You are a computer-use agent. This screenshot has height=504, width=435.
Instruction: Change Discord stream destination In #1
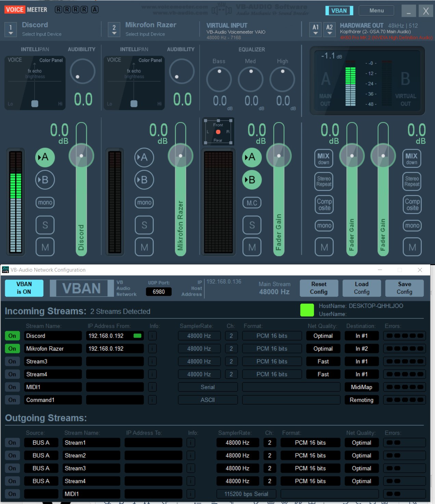[x=361, y=336]
